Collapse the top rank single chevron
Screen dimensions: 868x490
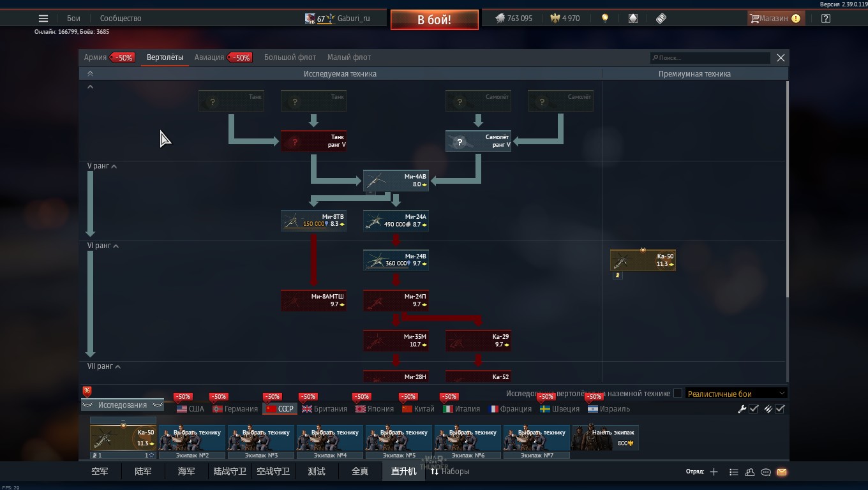(90, 87)
